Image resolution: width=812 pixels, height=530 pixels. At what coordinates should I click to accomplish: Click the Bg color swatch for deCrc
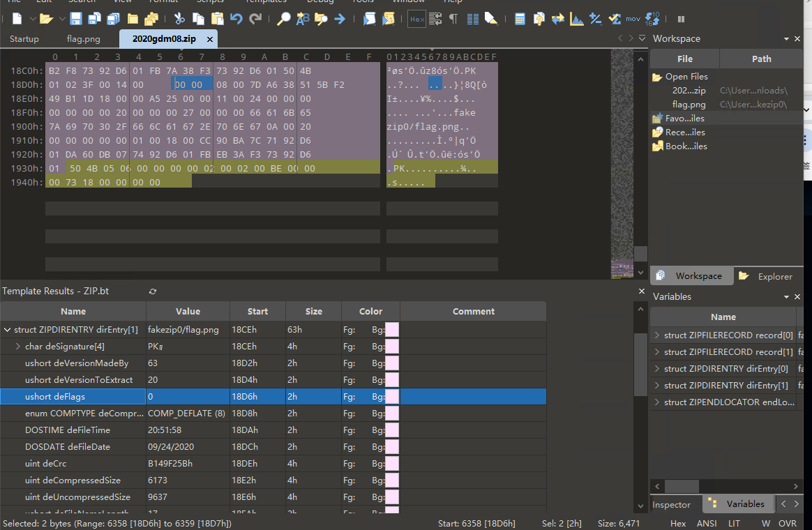[x=391, y=464]
